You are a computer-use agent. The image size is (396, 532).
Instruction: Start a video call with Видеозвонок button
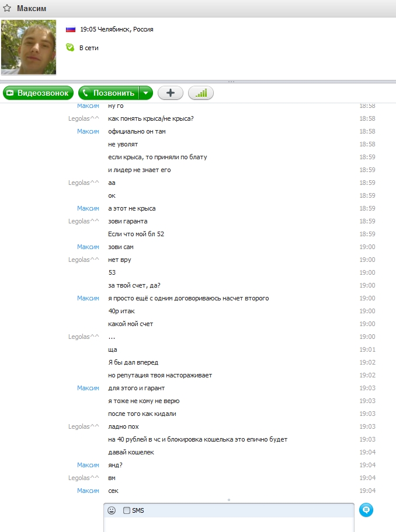coord(38,93)
